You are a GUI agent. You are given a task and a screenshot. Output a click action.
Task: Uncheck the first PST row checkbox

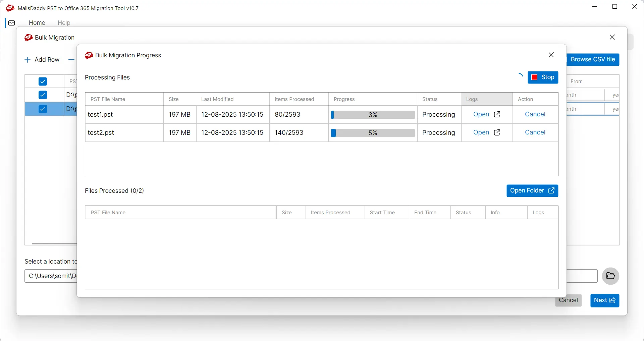[x=43, y=95]
